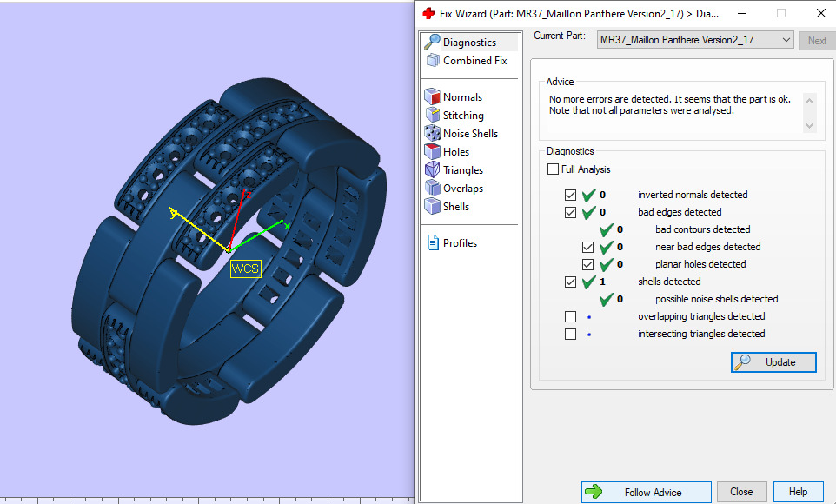
Task: Click the Holes cube icon
Action: coord(432,151)
